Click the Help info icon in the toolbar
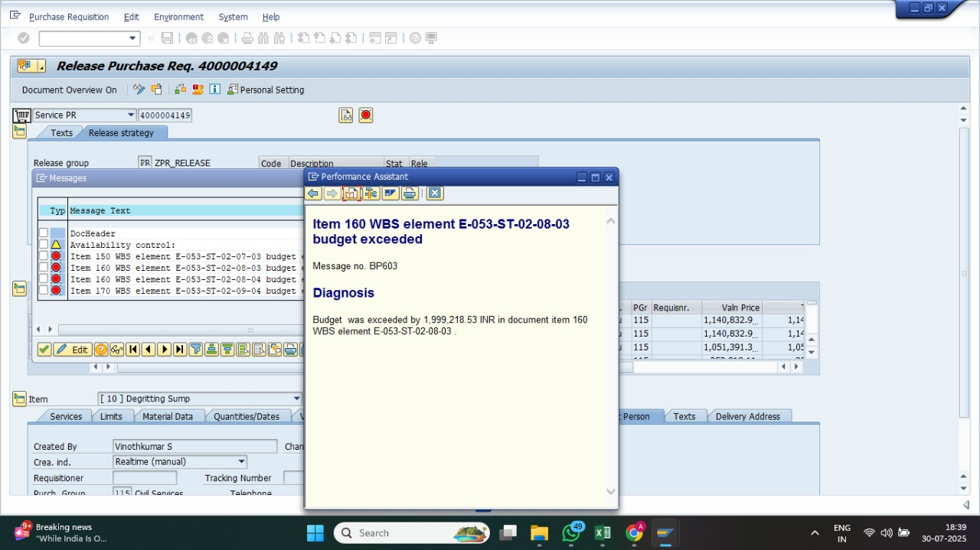The width and height of the screenshot is (980, 550). click(215, 89)
